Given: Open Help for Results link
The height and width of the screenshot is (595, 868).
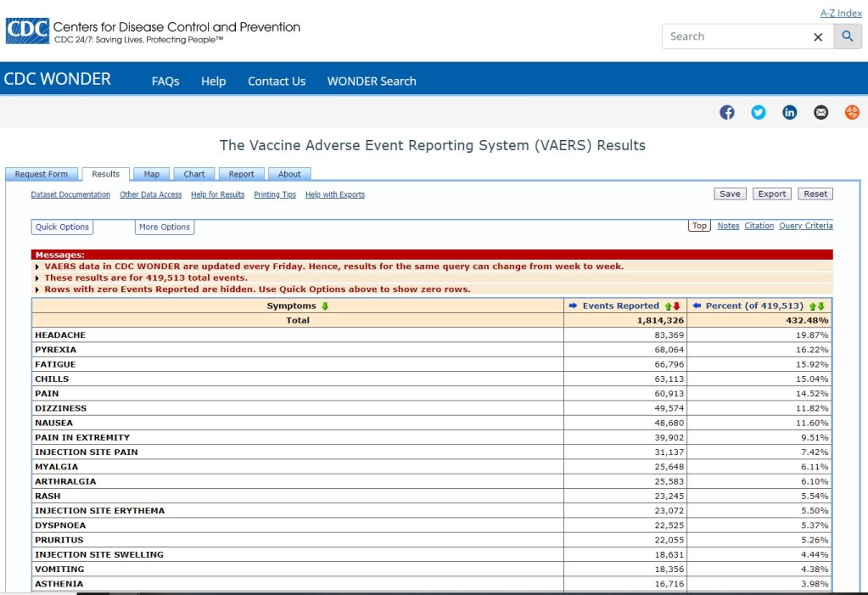Looking at the screenshot, I should pos(217,194).
